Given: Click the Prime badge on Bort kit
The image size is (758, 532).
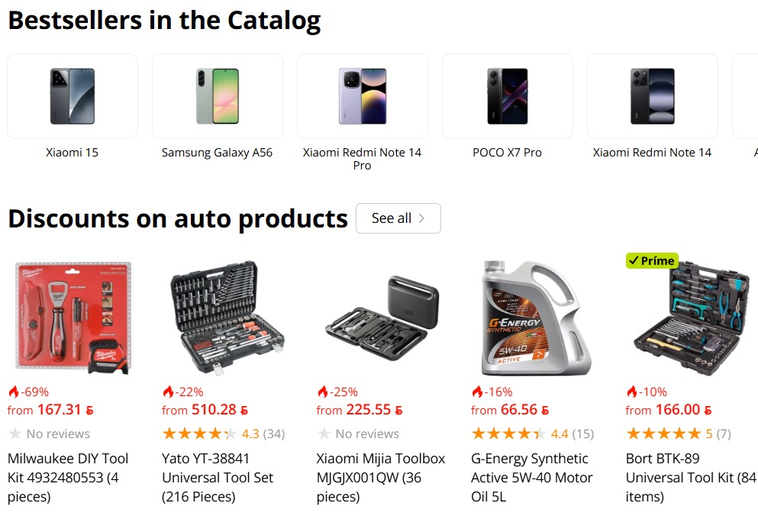Looking at the screenshot, I should click(x=652, y=261).
